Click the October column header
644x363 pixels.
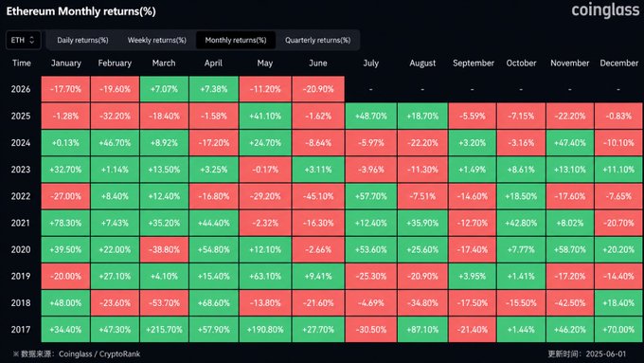521,63
